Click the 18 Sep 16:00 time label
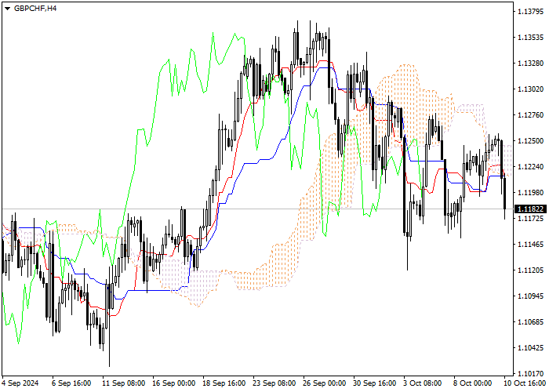549x392 pixels. click(224, 383)
